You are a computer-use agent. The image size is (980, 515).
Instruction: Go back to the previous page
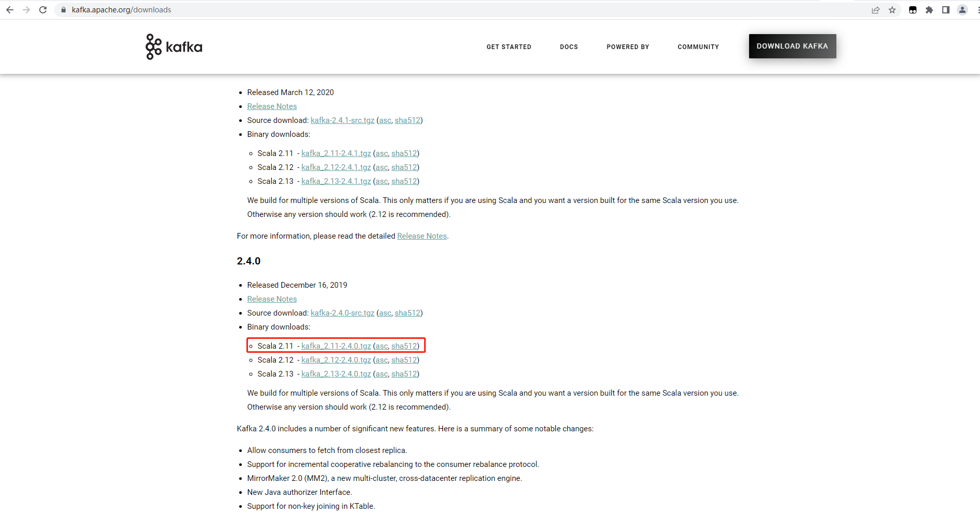coord(10,10)
